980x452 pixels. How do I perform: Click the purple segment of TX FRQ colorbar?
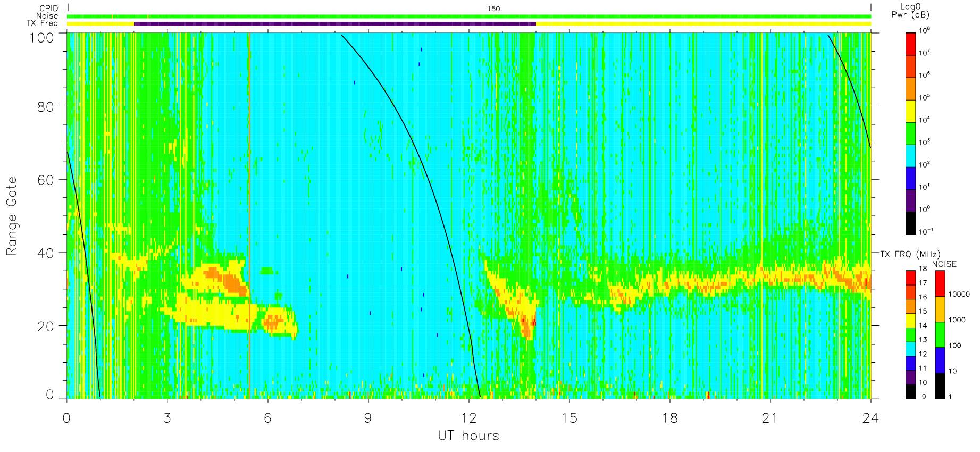pyautogui.click(x=910, y=378)
